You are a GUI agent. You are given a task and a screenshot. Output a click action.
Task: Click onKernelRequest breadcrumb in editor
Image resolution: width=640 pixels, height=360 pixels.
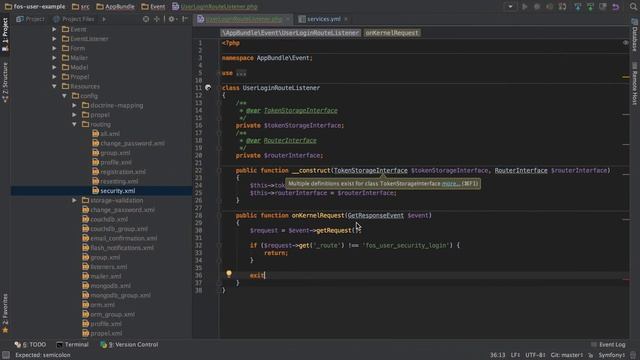click(x=392, y=33)
